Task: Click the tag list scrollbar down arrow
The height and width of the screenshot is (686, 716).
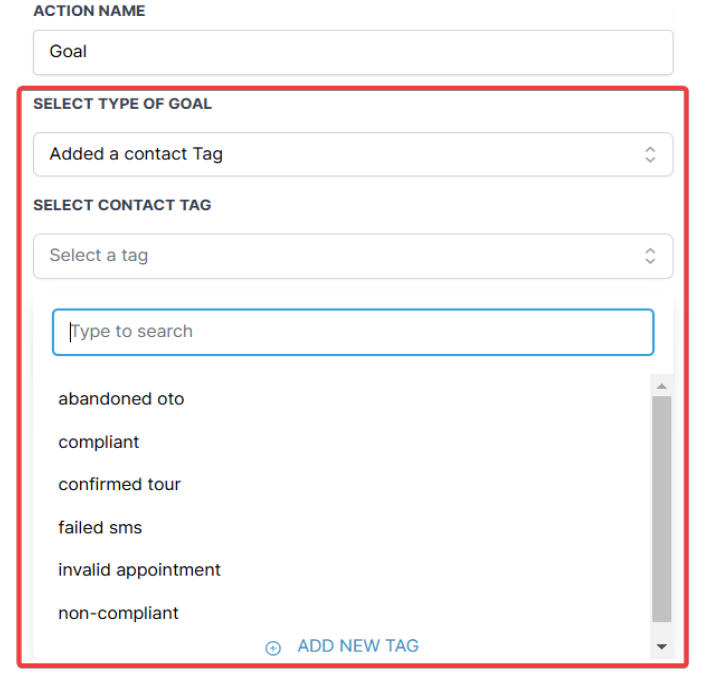Action: (661, 648)
